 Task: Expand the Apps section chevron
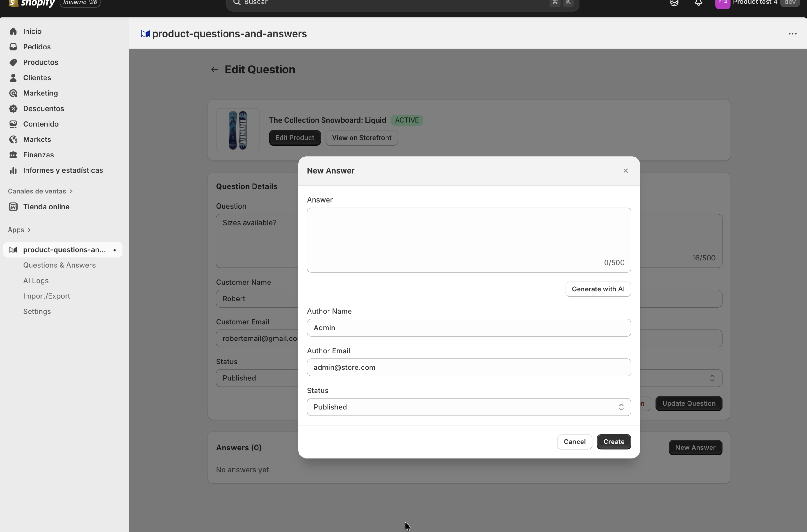click(29, 230)
